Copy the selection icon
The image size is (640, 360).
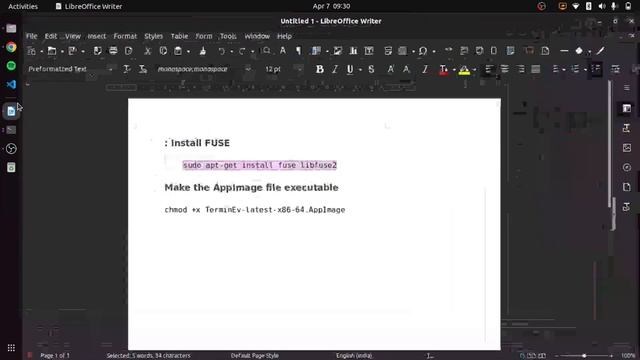point(163,51)
